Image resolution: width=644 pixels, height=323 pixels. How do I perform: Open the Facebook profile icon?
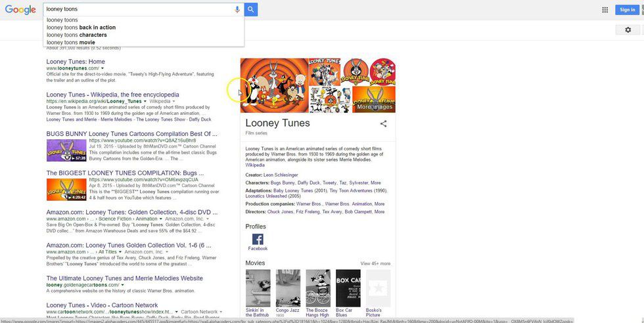tap(258, 240)
